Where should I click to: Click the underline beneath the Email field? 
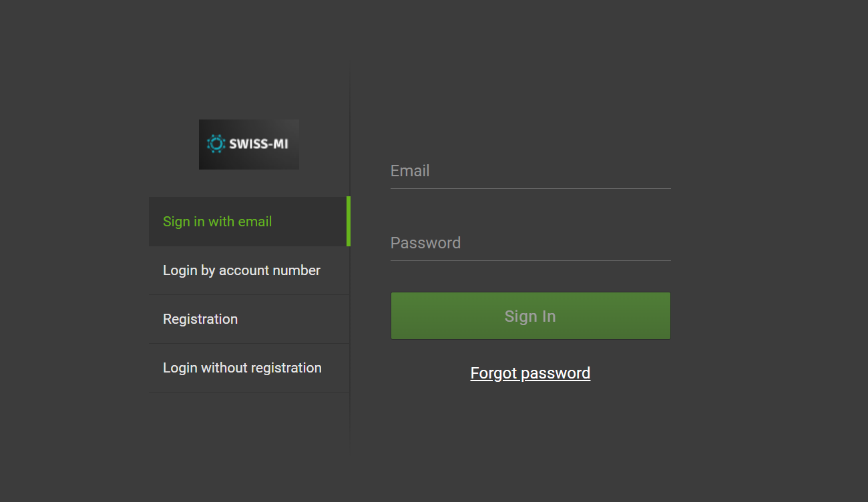[x=530, y=189]
